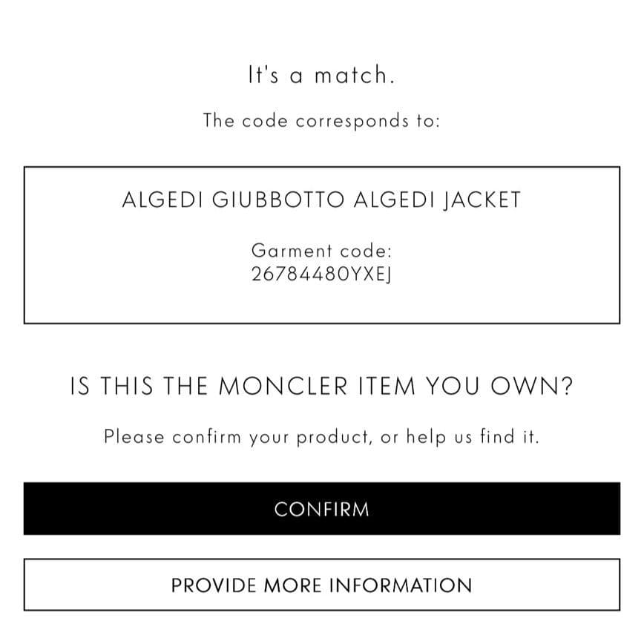Click IS THIS THE MONCLER ITEM YOU OWN
Viewport: 644px width, 644px height.
[322, 386]
